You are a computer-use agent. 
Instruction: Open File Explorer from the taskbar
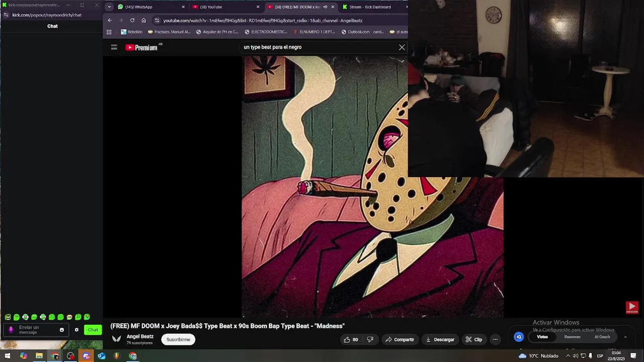coord(39,356)
